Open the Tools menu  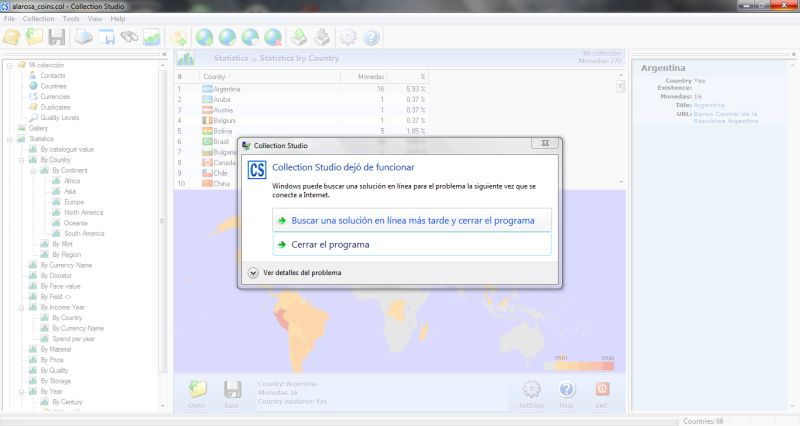71,19
